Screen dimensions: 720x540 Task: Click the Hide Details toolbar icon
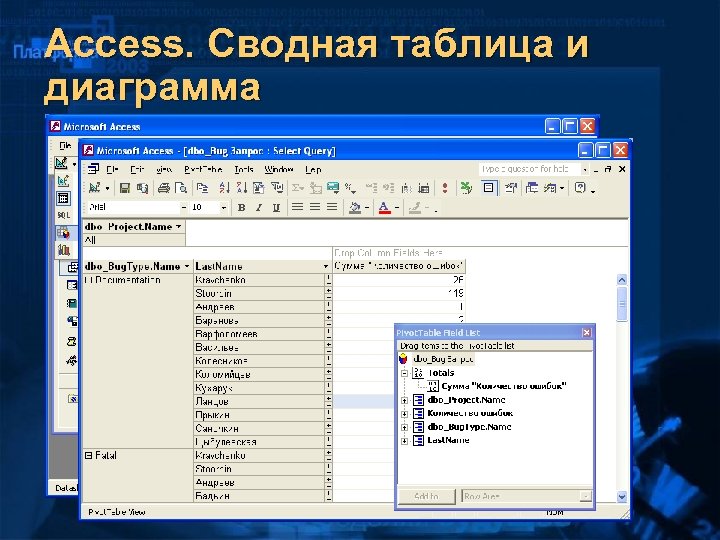coord(406,188)
